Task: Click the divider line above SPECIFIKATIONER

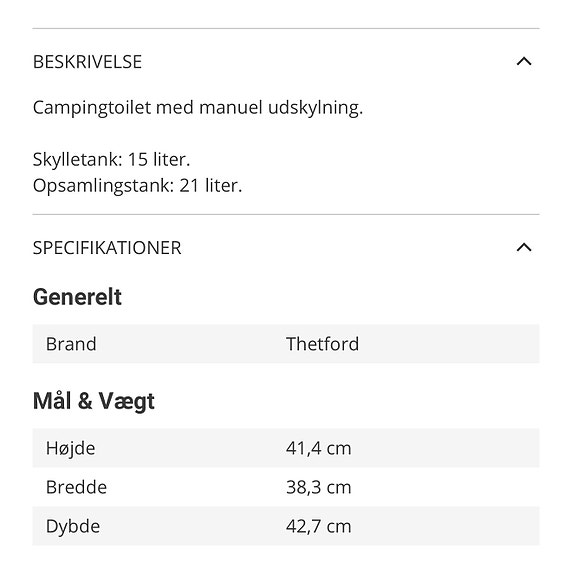Action: [286, 214]
